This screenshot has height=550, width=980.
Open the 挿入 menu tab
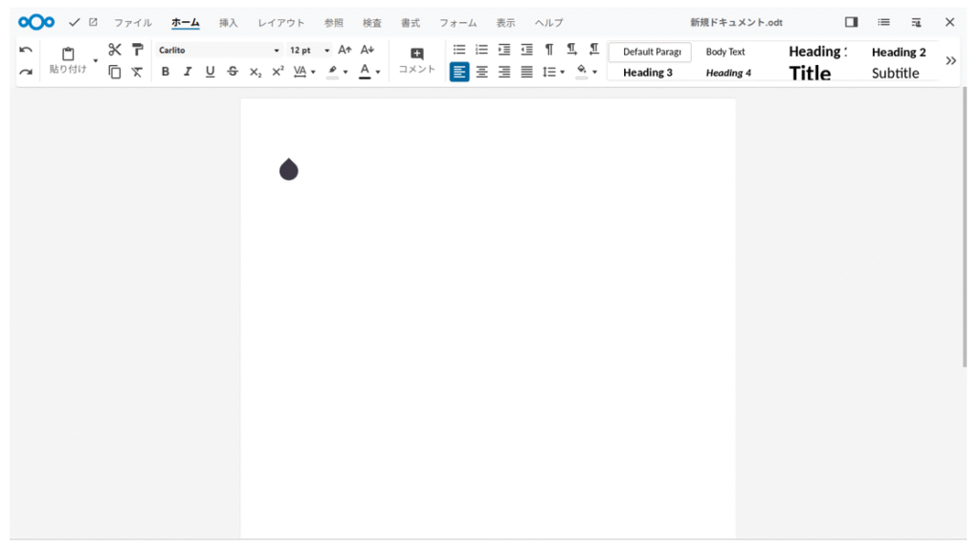228,22
